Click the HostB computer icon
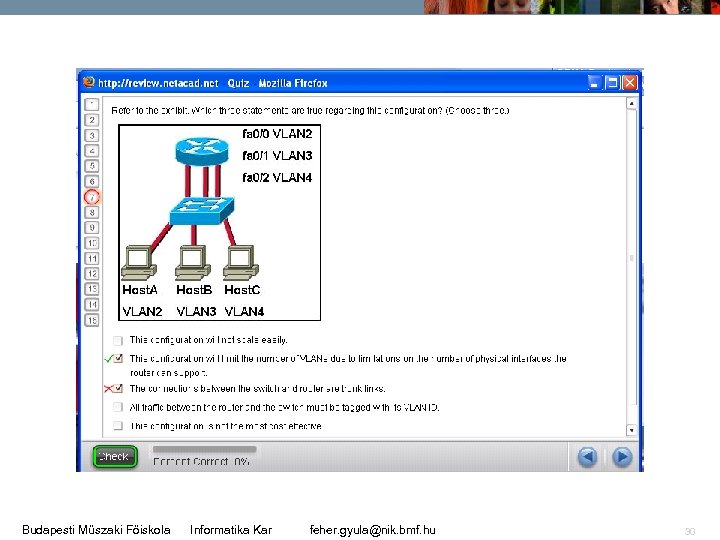 [x=193, y=263]
